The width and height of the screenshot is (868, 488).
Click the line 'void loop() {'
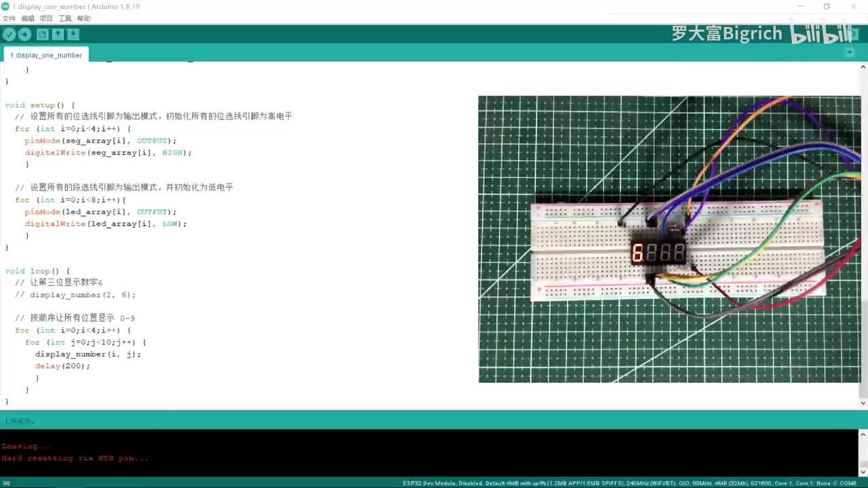pyautogui.click(x=37, y=271)
